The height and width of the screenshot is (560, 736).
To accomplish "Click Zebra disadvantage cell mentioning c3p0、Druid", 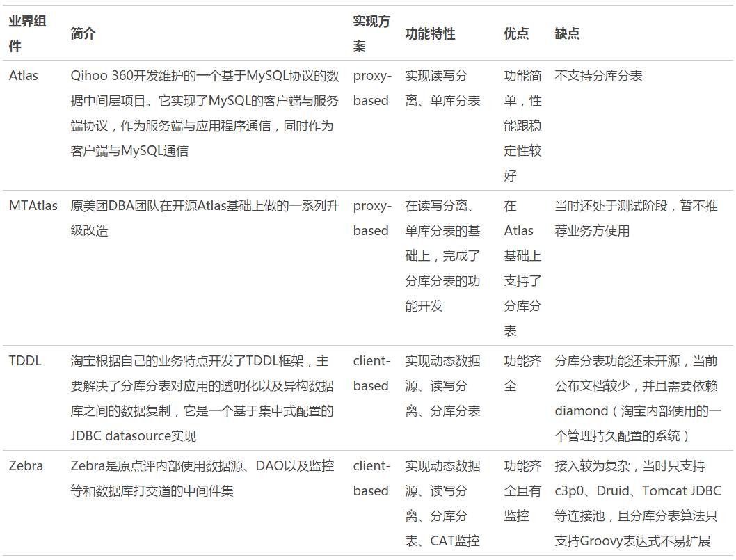I will [638, 503].
